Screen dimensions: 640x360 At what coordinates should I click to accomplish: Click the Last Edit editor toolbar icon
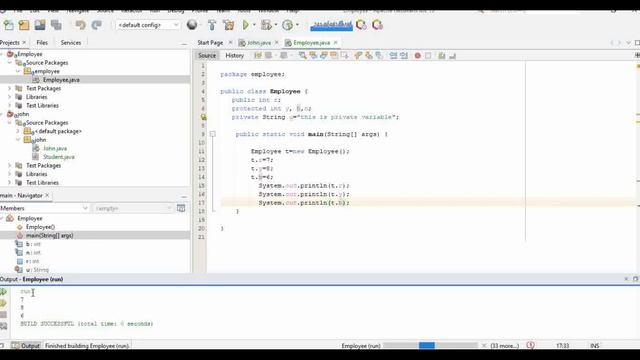point(258,56)
